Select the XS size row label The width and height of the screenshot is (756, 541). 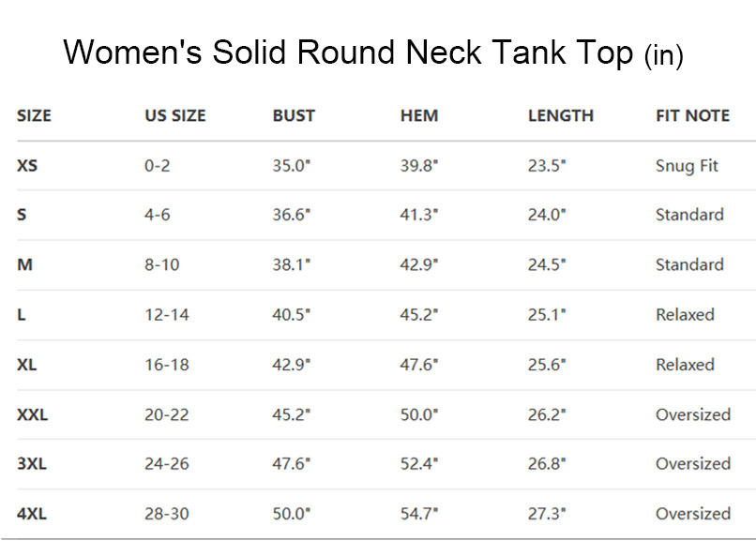[27, 166]
